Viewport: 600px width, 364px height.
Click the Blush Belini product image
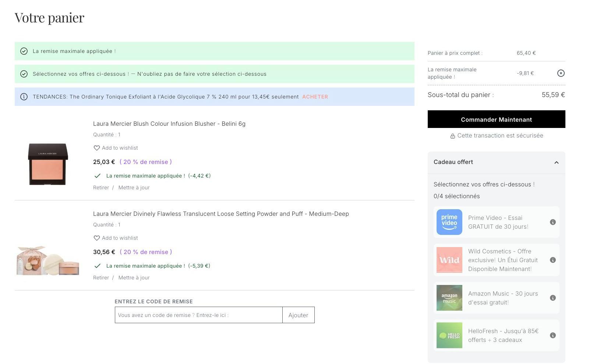[48, 164]
